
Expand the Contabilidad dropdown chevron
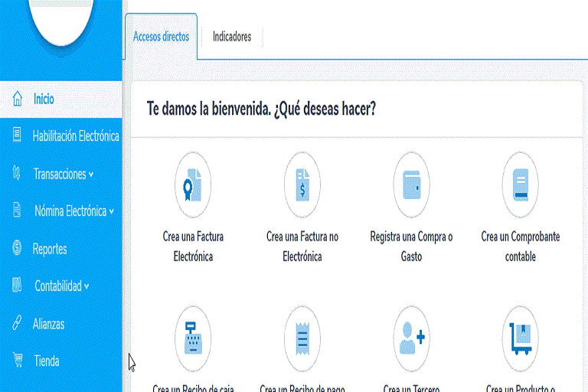(87, 287)
